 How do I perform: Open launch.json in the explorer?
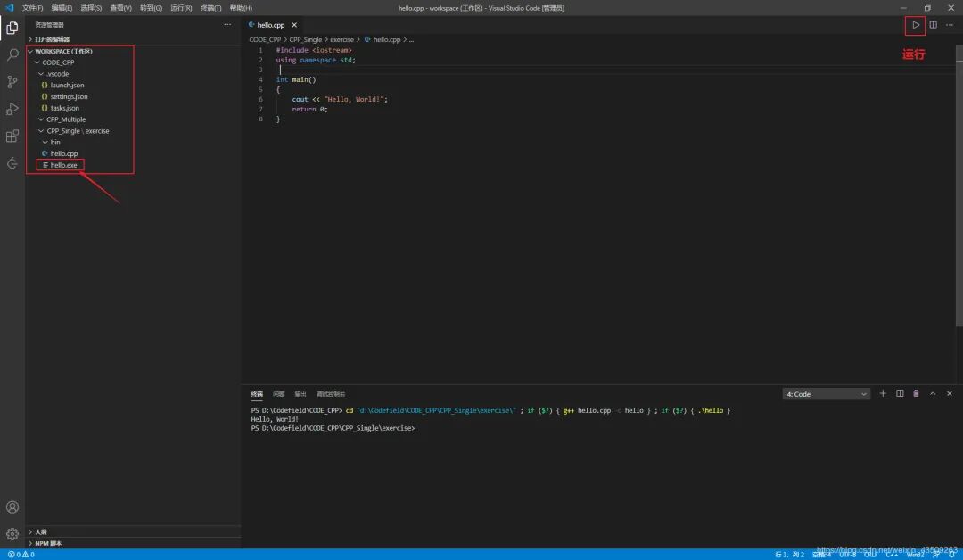(67, 86)
